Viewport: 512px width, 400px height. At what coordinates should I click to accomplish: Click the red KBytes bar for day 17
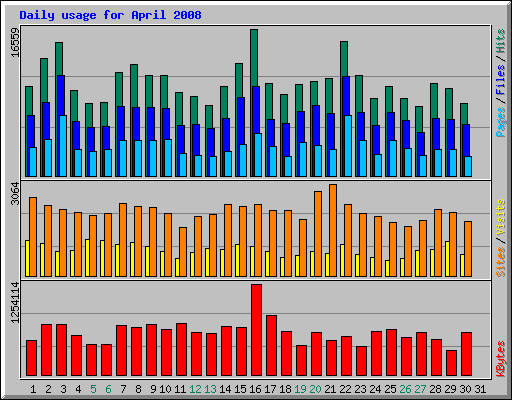tap(271, 346)
